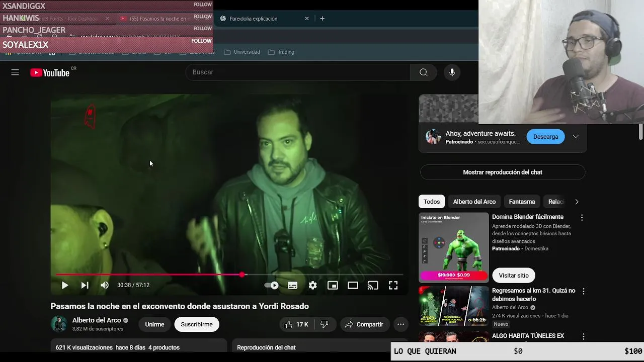Like the video with 17 K thumbs-up
Screen dimensions: 644x362
click(x=296, y=324)
